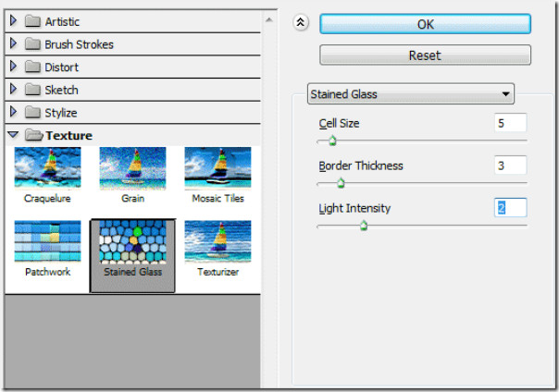
Task: Click the OK button
Action: (426, 24)
